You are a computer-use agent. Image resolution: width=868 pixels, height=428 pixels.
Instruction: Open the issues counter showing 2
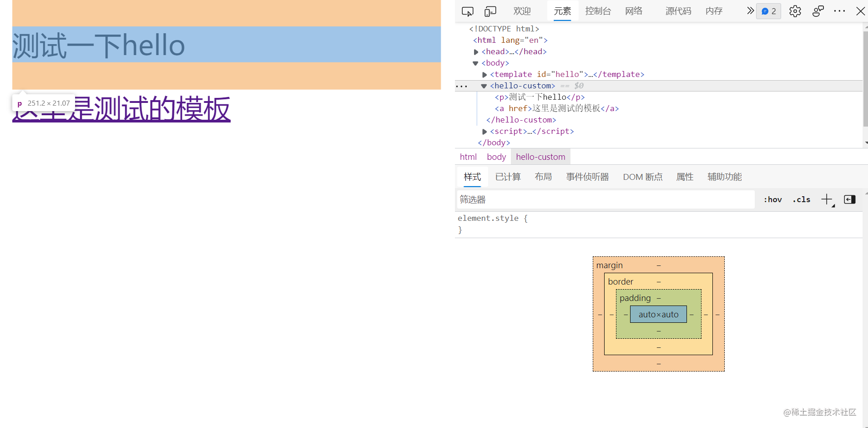click(768, 11)
